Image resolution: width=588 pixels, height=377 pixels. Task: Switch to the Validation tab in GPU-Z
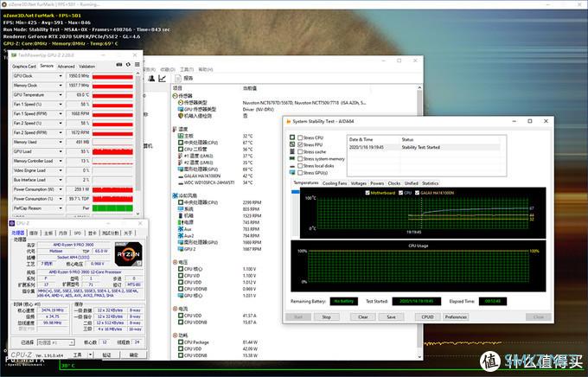click(x=86, y=67)
